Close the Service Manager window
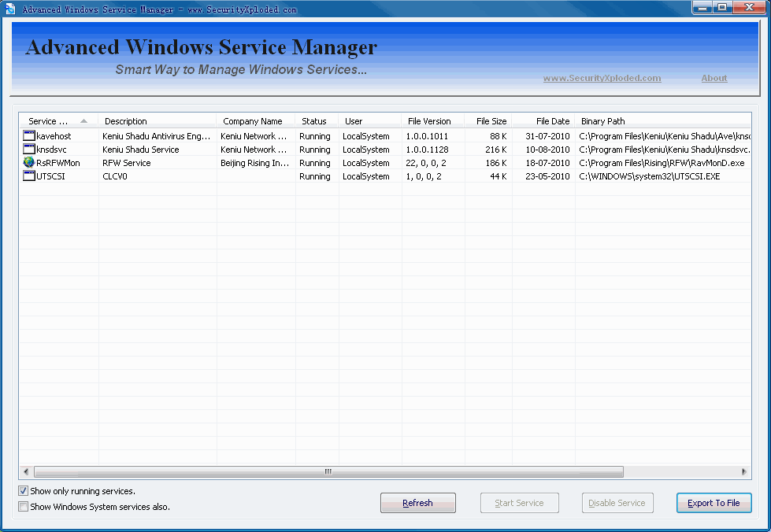771x532 pixels. [x=750, y=7]
